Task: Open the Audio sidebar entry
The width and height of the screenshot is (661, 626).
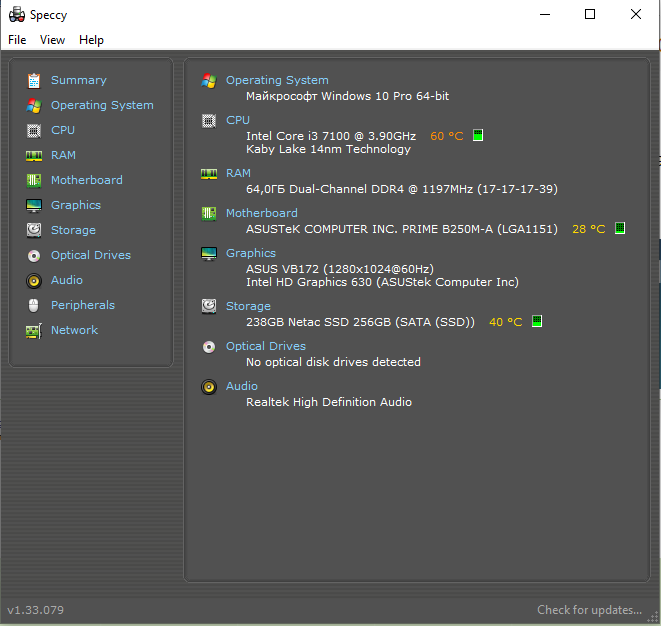Action: click(x=67, y=280)
